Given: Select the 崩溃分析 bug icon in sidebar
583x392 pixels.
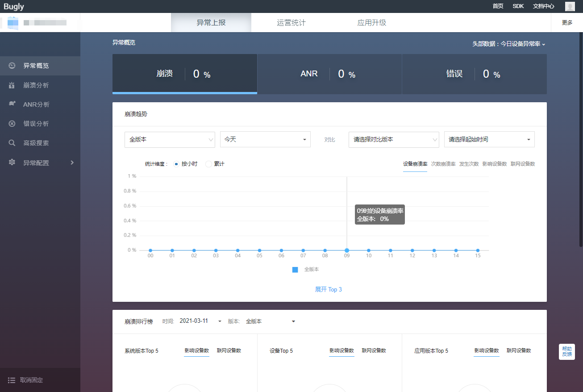Looking at the screenshot, I should coord(12,85).
